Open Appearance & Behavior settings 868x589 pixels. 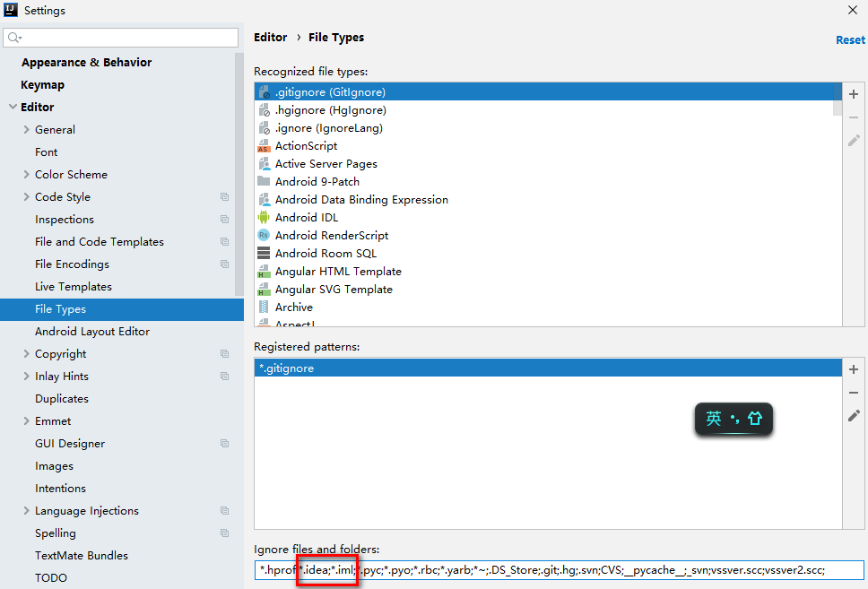coord(86,63)
